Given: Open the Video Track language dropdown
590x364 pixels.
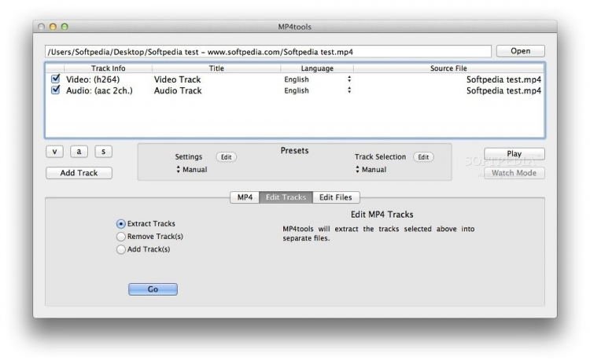Looking at the screenshot, I should [318, 79].
